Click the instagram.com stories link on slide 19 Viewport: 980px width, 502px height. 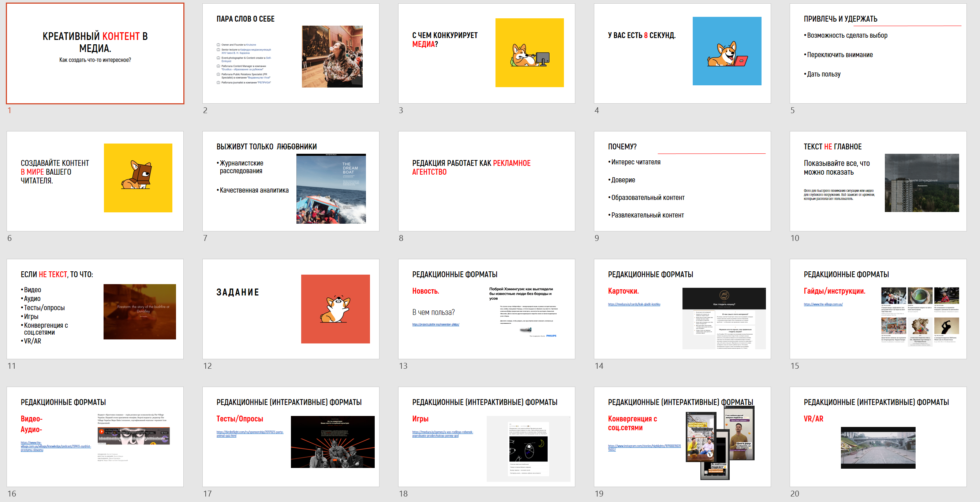[644, 447]
